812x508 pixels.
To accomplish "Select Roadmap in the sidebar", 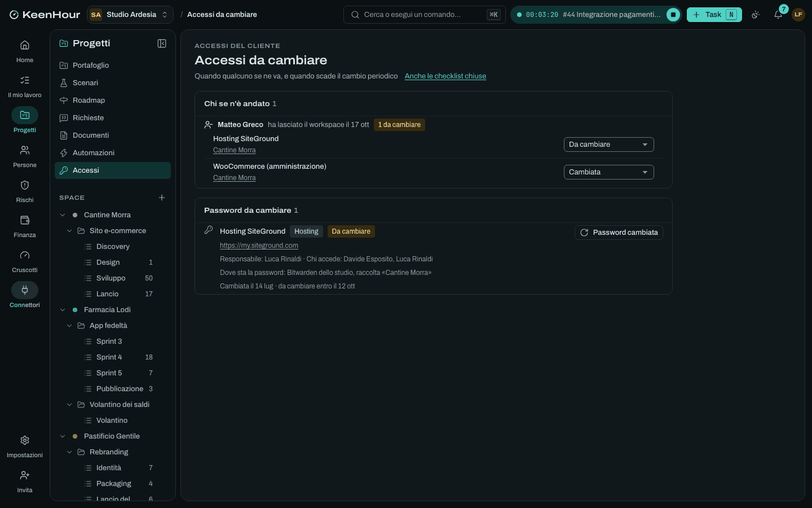I will 113,100.
